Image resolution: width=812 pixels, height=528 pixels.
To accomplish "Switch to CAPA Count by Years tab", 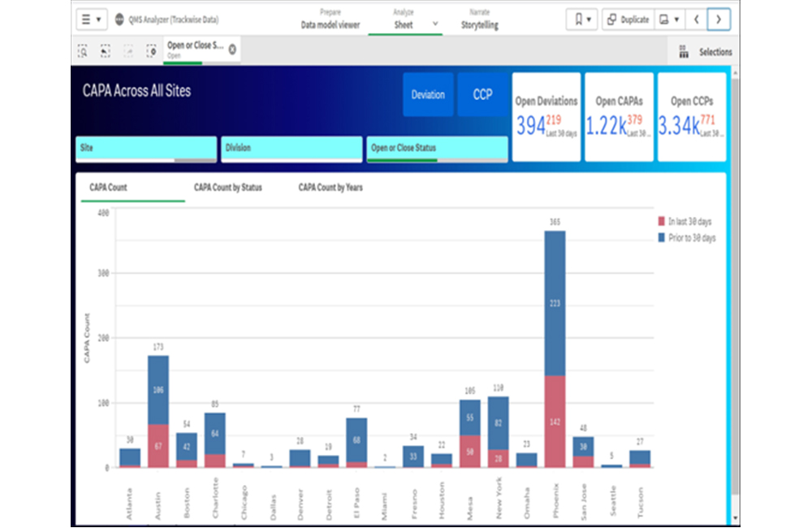I will click(330, 188).
